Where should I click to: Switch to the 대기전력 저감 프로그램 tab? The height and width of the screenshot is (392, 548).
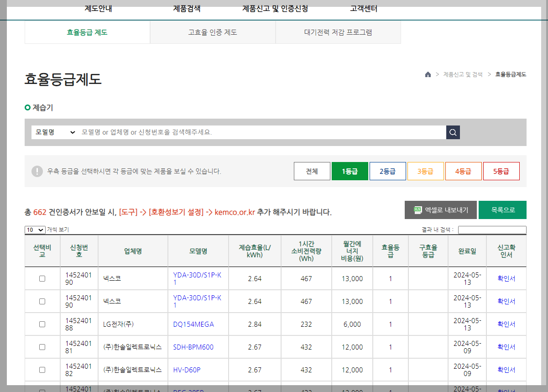pos(338,32)
